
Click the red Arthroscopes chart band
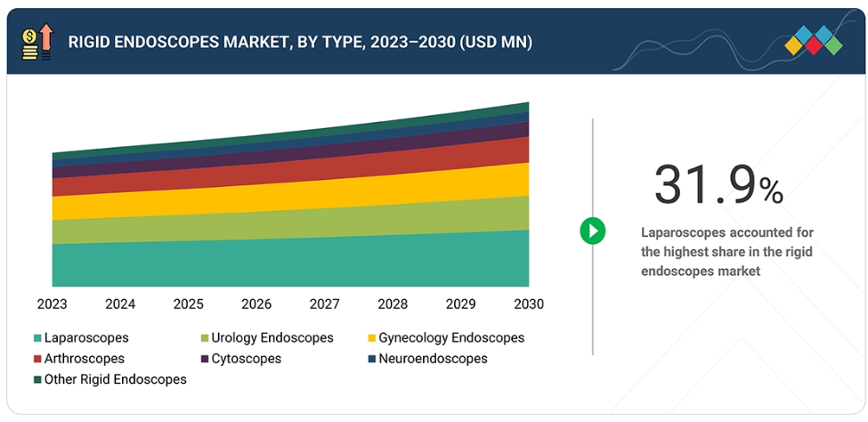[x=285, y=175]
